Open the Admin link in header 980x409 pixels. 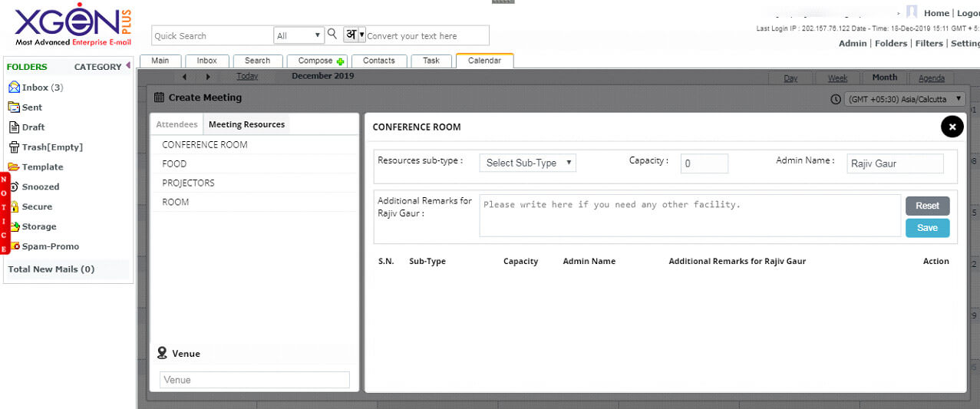[853, 44]
